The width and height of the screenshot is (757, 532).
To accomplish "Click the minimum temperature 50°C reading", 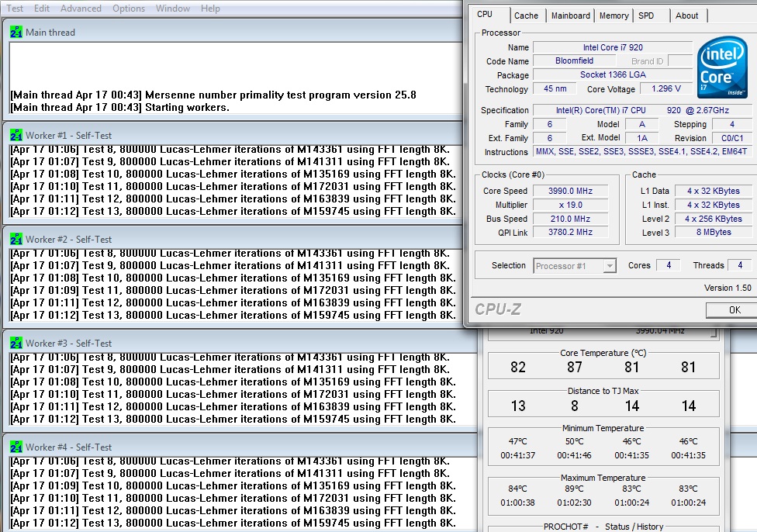I will coord(575,441).
